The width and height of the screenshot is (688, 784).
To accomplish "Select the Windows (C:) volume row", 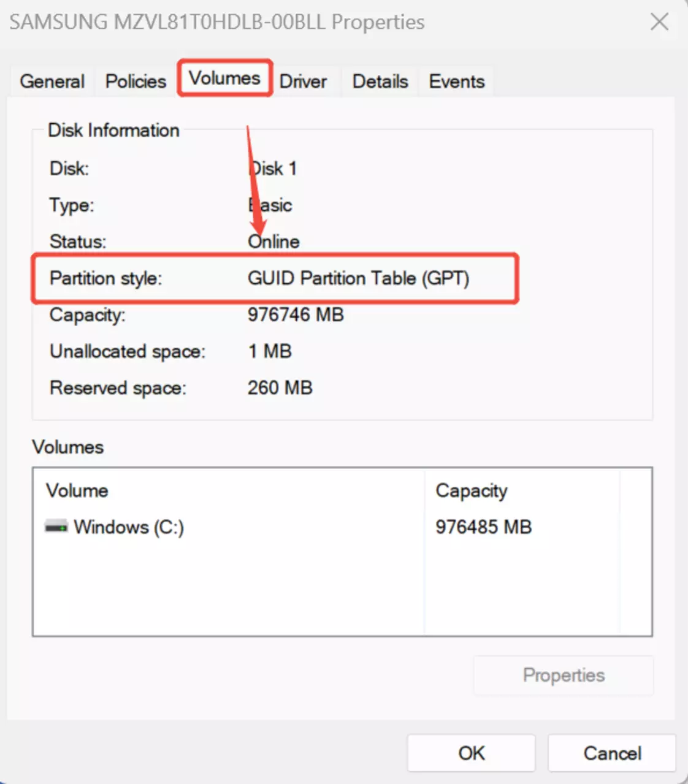I will tap(129, 527).
